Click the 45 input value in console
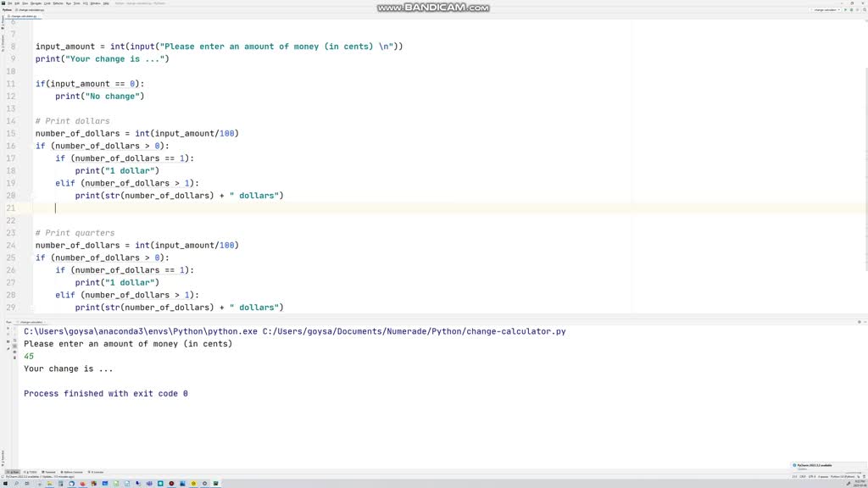The height and width of the screenshot is (488, 868). tap(29, 357)
